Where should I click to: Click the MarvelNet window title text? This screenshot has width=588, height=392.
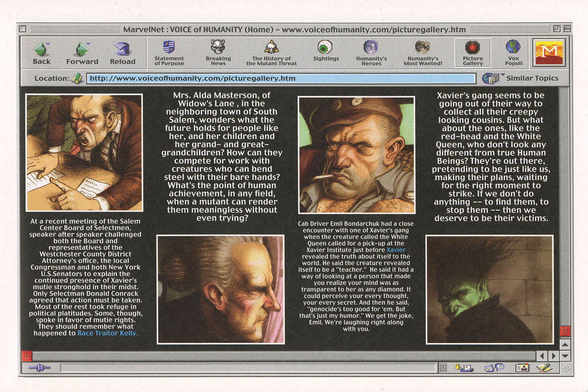coord(294,29)
